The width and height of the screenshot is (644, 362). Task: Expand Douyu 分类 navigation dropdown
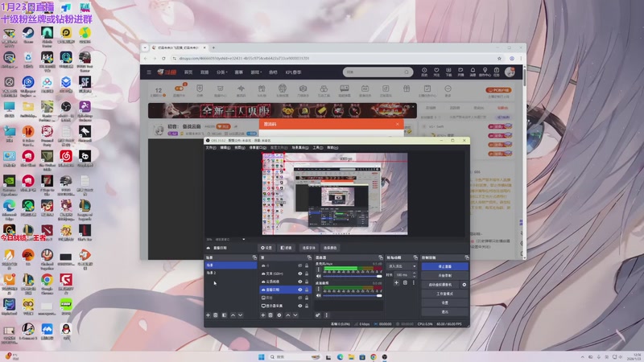[222, 72]
